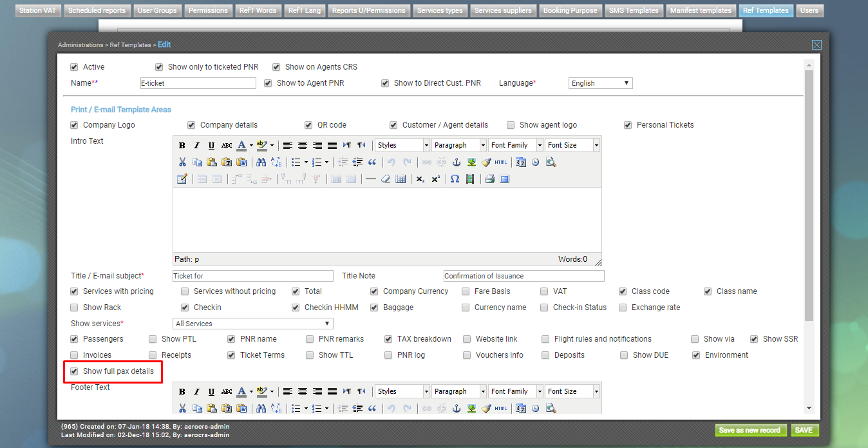Select the Manifest templates tab
Screen dimensions: 868x448
pos(701,10)
